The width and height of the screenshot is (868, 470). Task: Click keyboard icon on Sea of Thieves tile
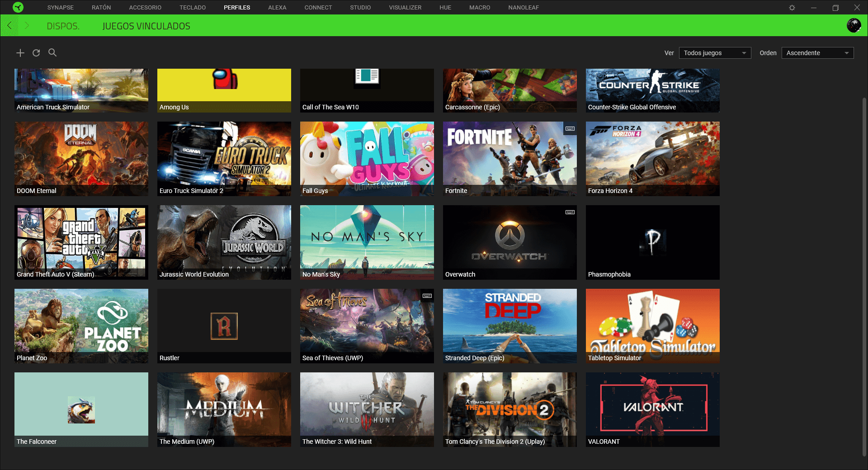click(x=427, y=296)
